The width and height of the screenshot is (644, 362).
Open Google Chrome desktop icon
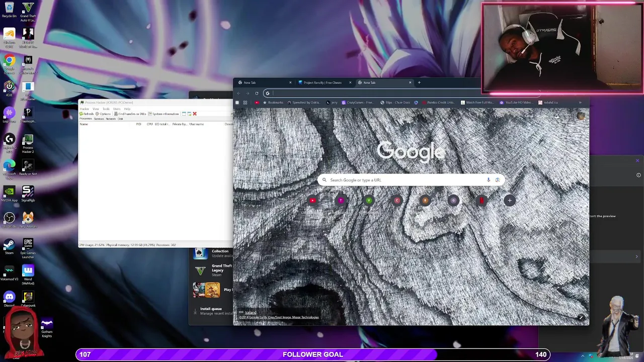point(9,63)
